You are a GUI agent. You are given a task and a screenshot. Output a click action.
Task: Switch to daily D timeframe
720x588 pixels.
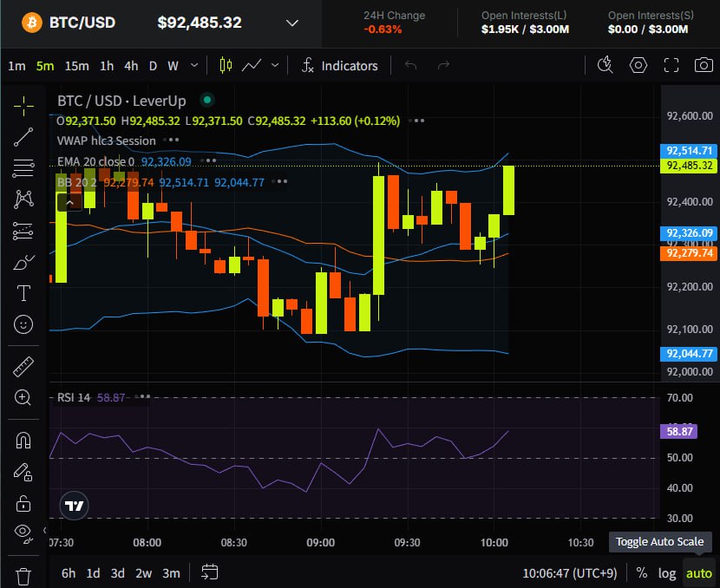tap(153, 66)
